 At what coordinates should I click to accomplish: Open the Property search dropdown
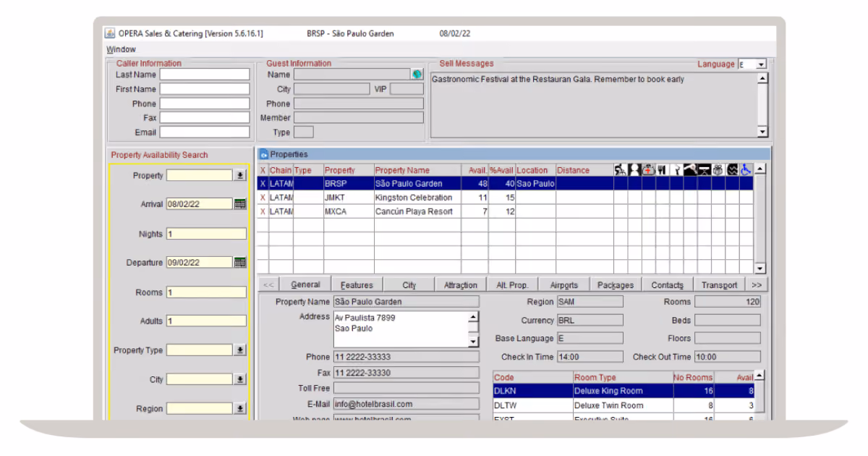tap(240, 175)
